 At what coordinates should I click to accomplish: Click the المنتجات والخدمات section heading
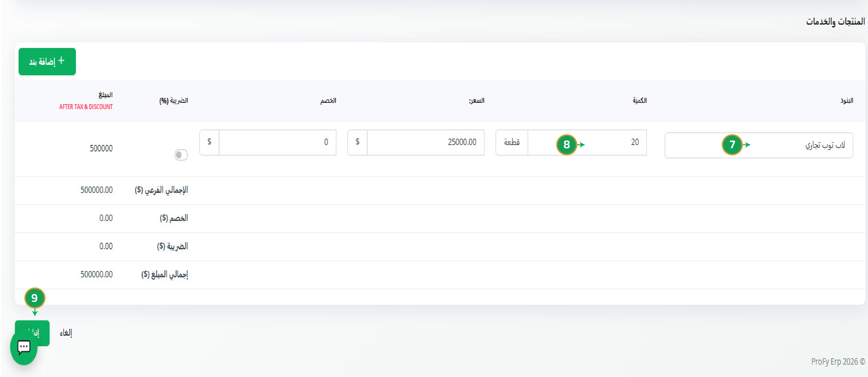pos(835,21)
